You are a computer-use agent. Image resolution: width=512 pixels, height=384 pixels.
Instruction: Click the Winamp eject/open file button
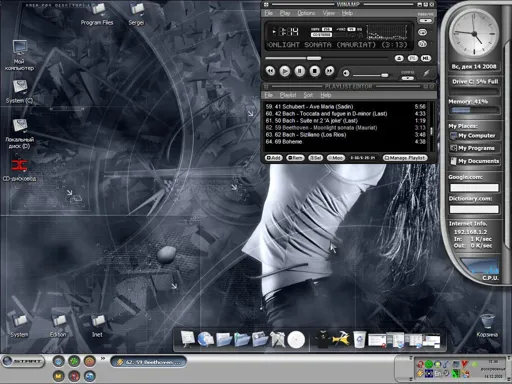(399, 58)
